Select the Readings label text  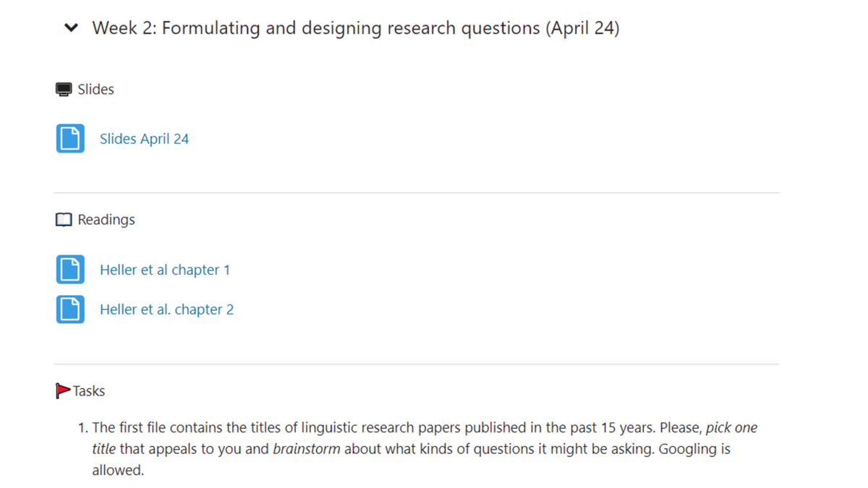pyautogui.click(x=106, y=220)
